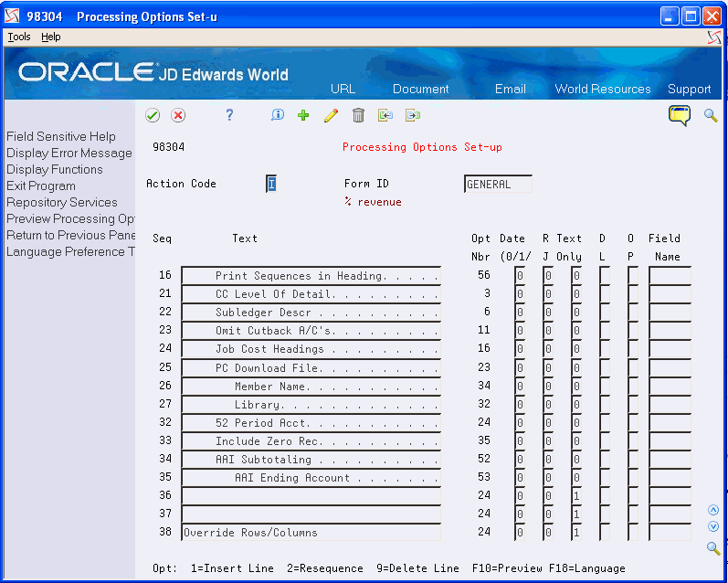Screen dimensions: 728x583
Task: Click the green checkmark OK icon
Action: coord(153,115)
